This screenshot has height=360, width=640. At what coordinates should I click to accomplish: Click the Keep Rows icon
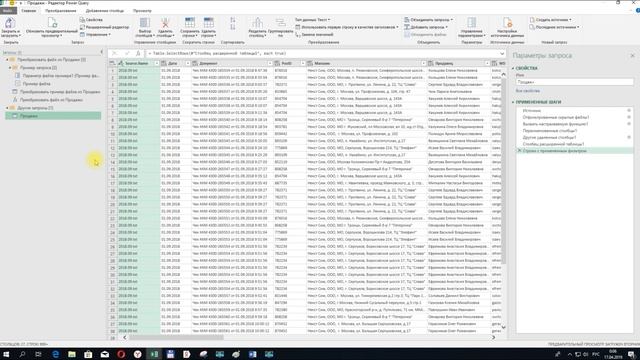(x=190, y=23)
